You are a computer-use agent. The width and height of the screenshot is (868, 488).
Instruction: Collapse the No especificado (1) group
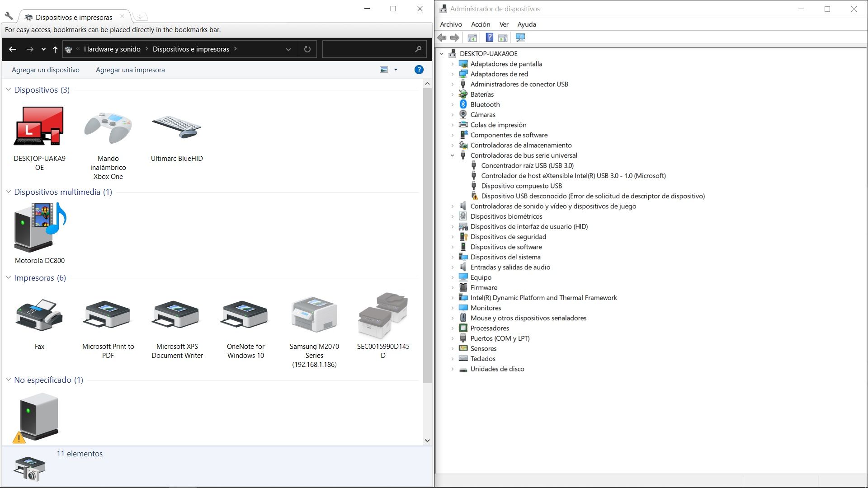pos(8,380)
